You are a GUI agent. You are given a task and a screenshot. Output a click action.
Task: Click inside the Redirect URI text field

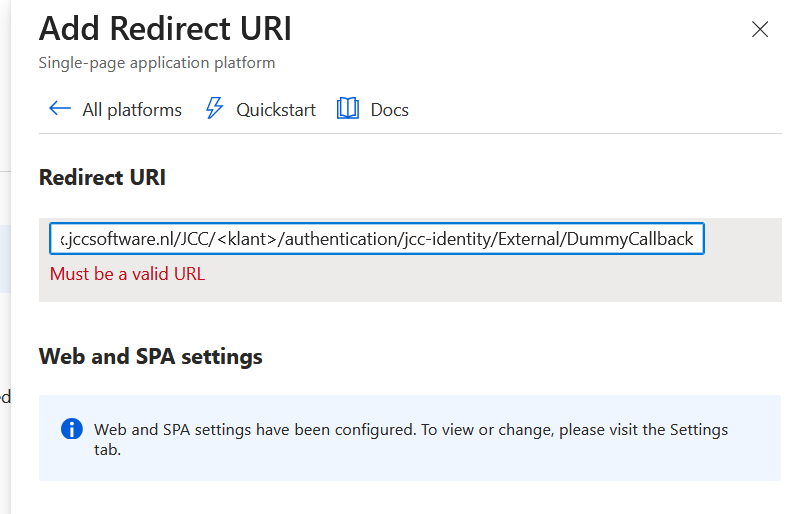click(376, 239)
